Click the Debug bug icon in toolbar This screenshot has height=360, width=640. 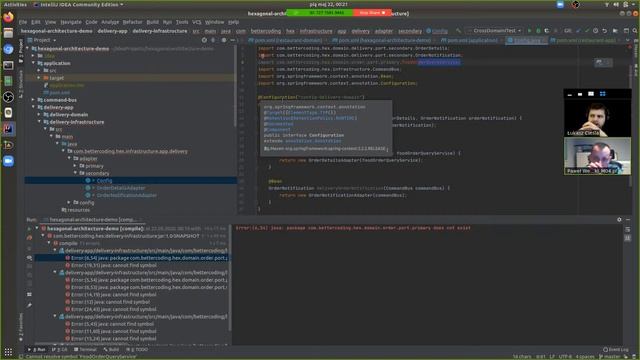[x=538, y=31]
